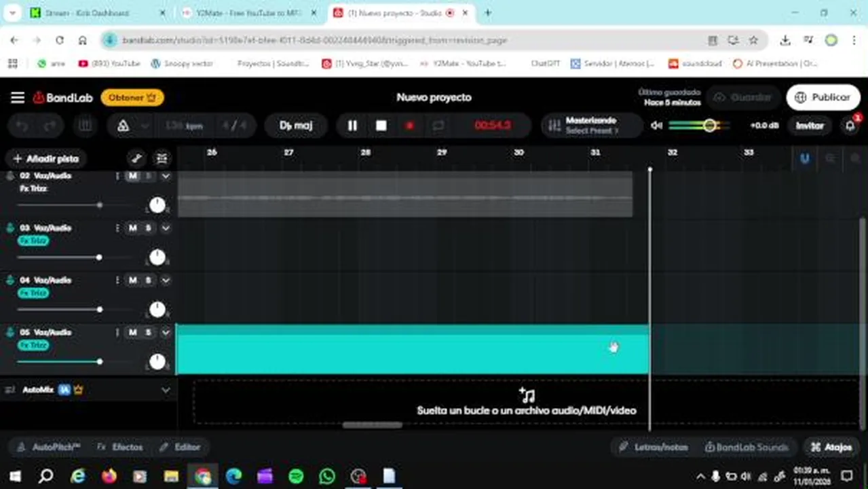
Task: Open track 02 three-dot menu
Action: tap(117, 176)
